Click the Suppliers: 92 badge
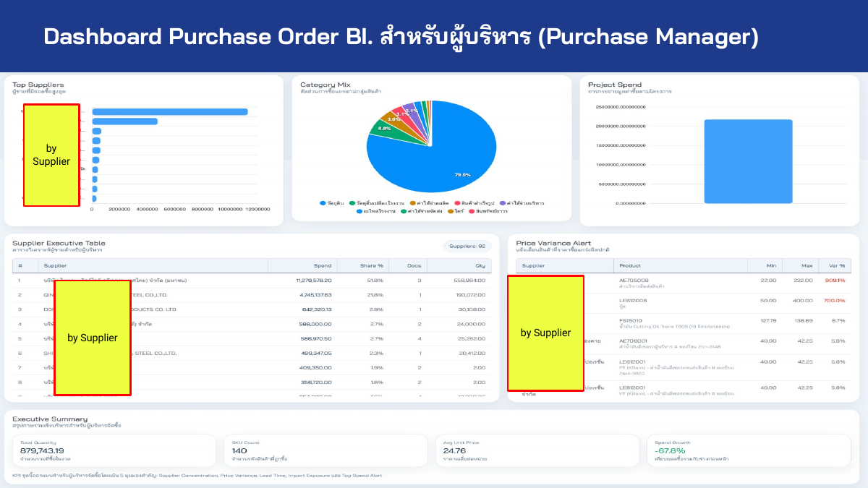Screen dimensions: 868x488 [467, 247]
